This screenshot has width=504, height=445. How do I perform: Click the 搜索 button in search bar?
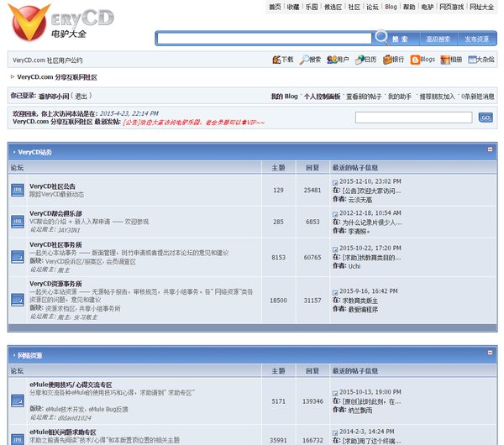pyautogui.click(x=400, y=39)
